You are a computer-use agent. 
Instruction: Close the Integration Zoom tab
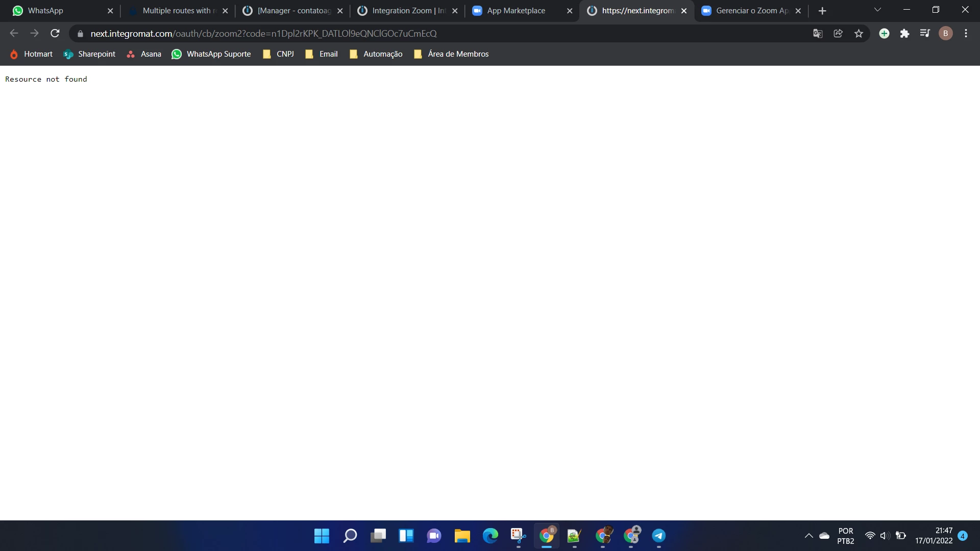455,11
